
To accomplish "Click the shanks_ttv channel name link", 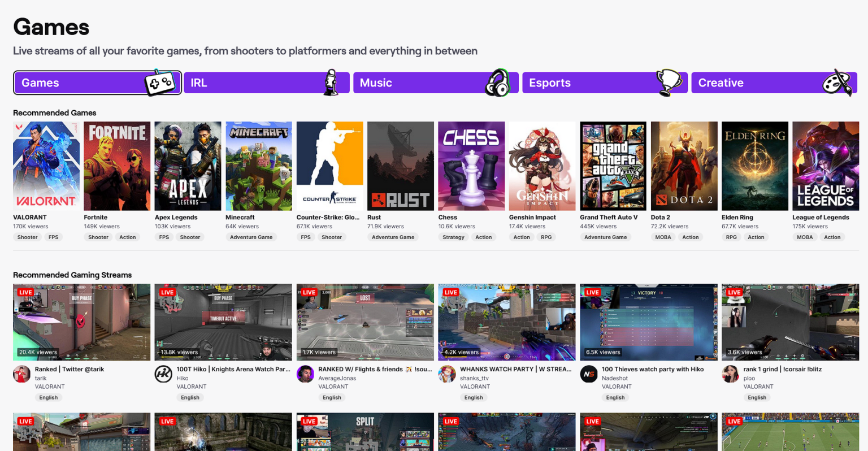I will [474, 378].
